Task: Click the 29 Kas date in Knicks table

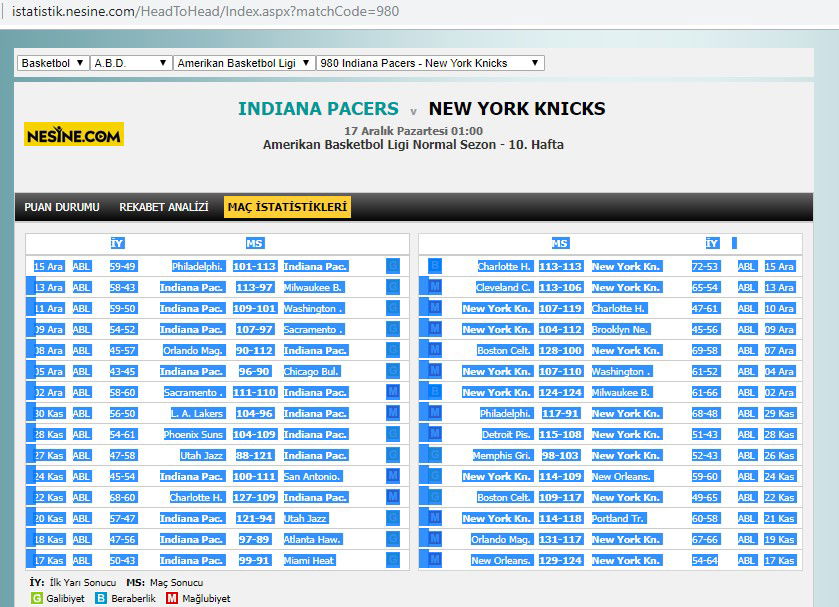Action: click(x=779, y=413)
